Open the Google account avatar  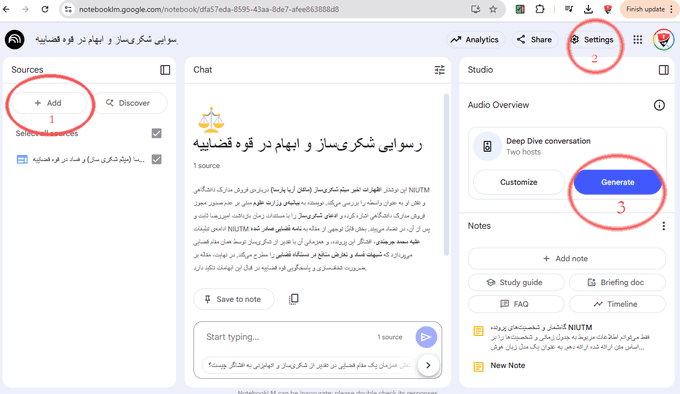click(x=664, y=39)
